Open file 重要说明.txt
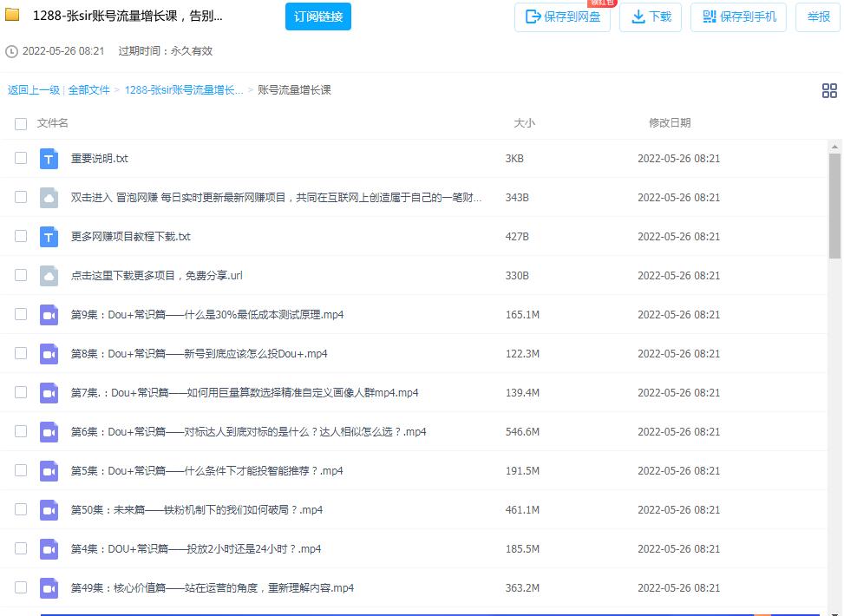The width and height of the screenshot is (844, 616). tap(100, 159)
